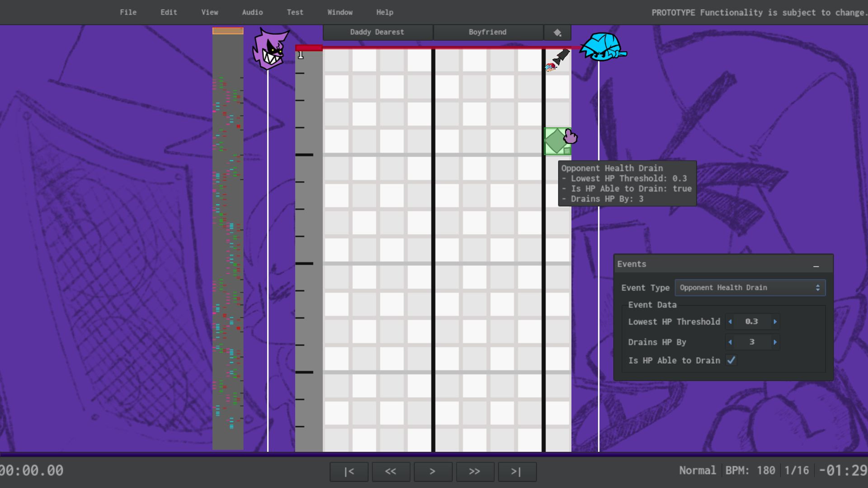
Task: Click the skip-to-start playback icon
Action: [x=349, y=471]
